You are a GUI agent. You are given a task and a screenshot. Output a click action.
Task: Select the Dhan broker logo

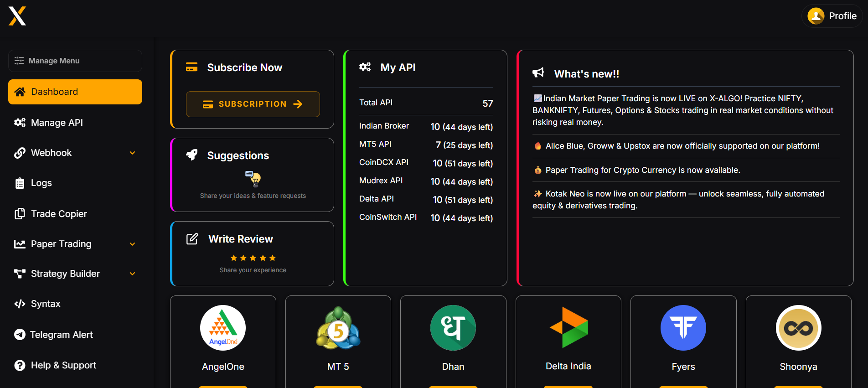(x=453, y=328)
